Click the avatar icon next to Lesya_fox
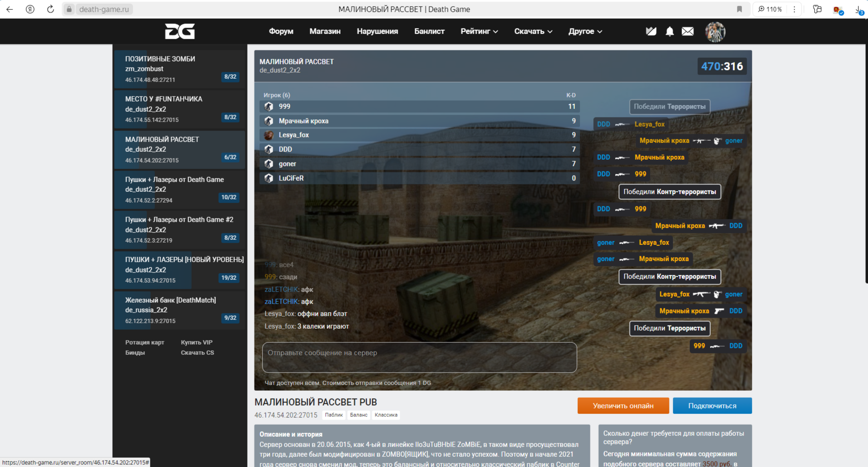 [x=269, y=135]
